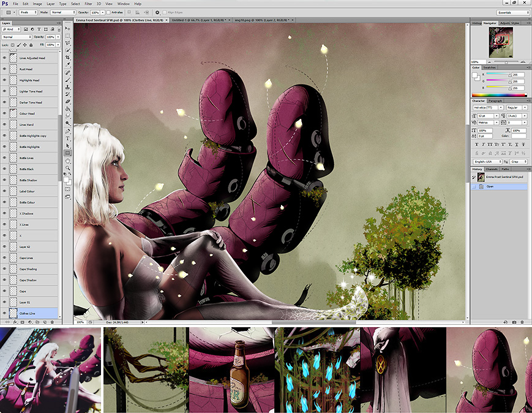Image resolution: width=532 pixels, height=413 pixels.
Task: Click the Screen Mode icon
Action: click(x=67, y=197)
